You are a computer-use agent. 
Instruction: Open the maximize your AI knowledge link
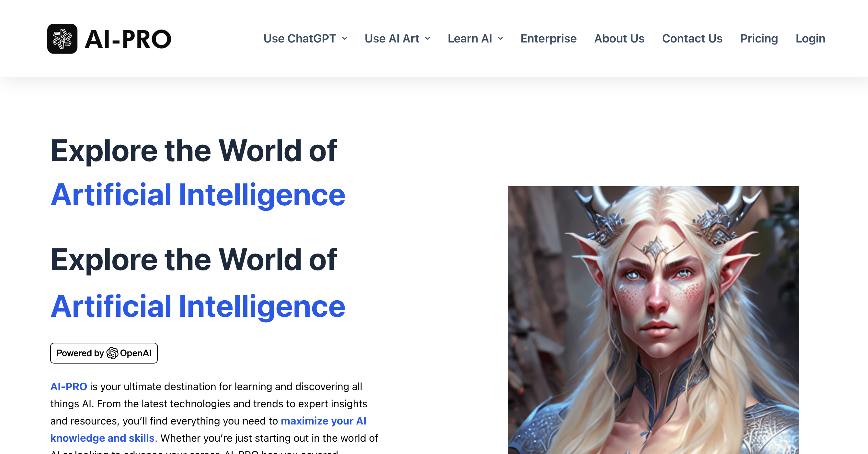pyautogui.click(x=208, y=429)
